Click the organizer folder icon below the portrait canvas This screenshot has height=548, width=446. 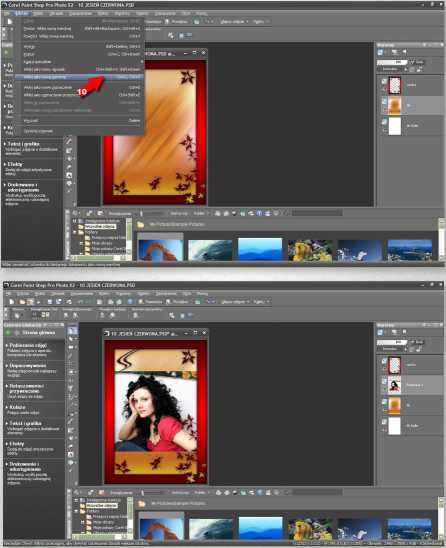coord(142,504)
